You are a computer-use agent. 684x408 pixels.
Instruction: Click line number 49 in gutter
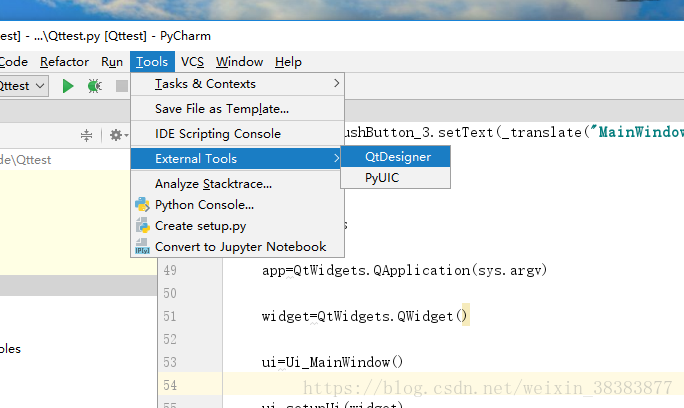[170, 270]
